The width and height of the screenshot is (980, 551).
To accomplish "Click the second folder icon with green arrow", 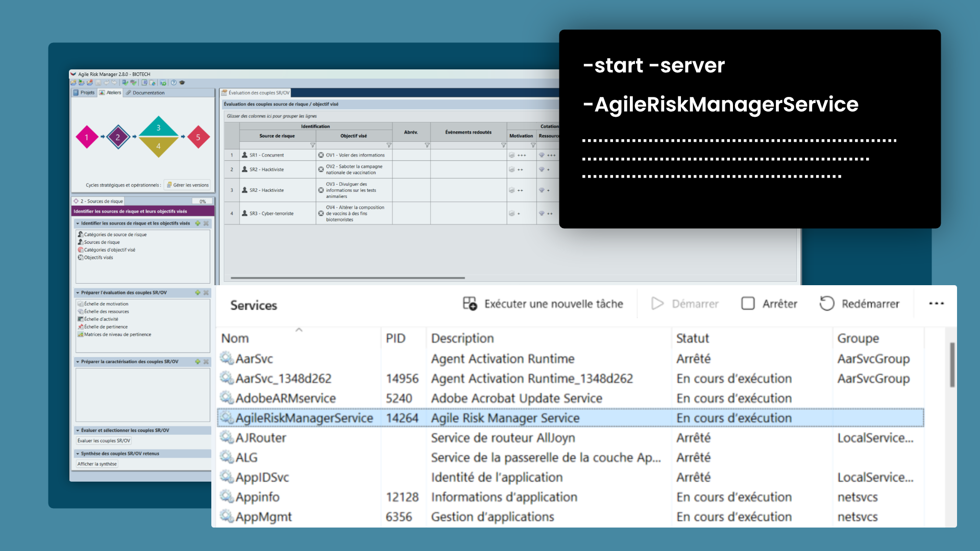I will point(81,82).
